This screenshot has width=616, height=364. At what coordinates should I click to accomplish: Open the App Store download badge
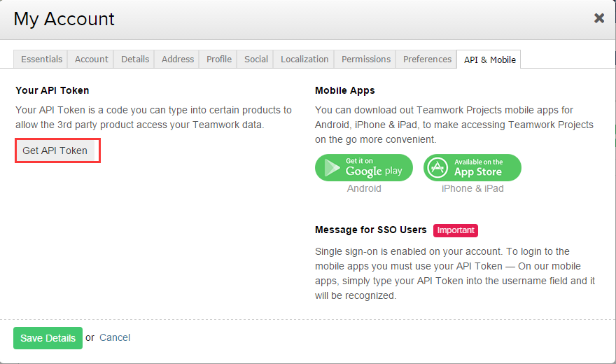click(x=472, y=168)
